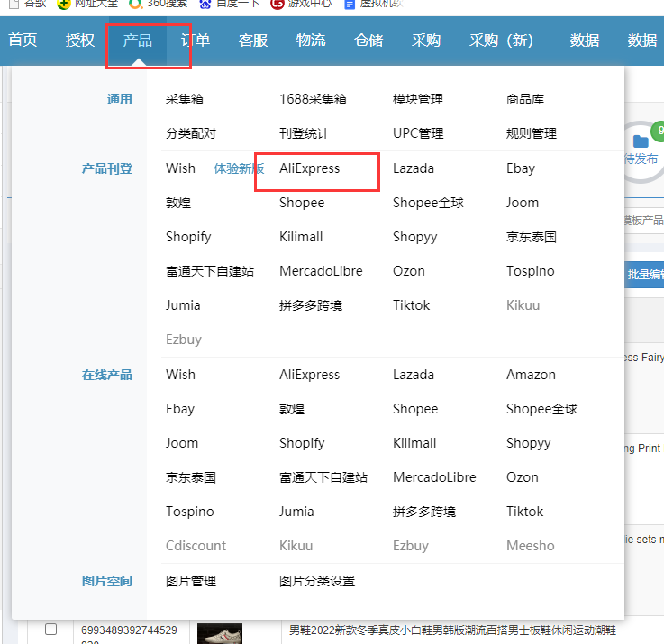Choose AliExpress under 产品刊登
The image size is (664, 644).
[x=310, y=168]
